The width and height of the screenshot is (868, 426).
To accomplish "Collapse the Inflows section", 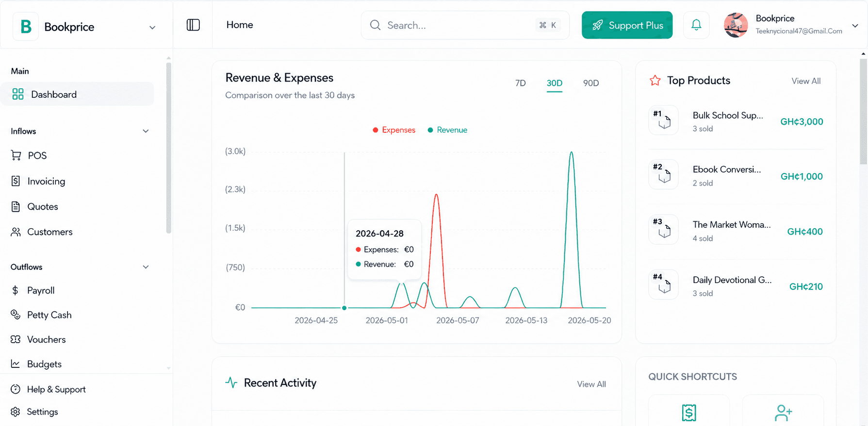I will (x=146, y=131).
